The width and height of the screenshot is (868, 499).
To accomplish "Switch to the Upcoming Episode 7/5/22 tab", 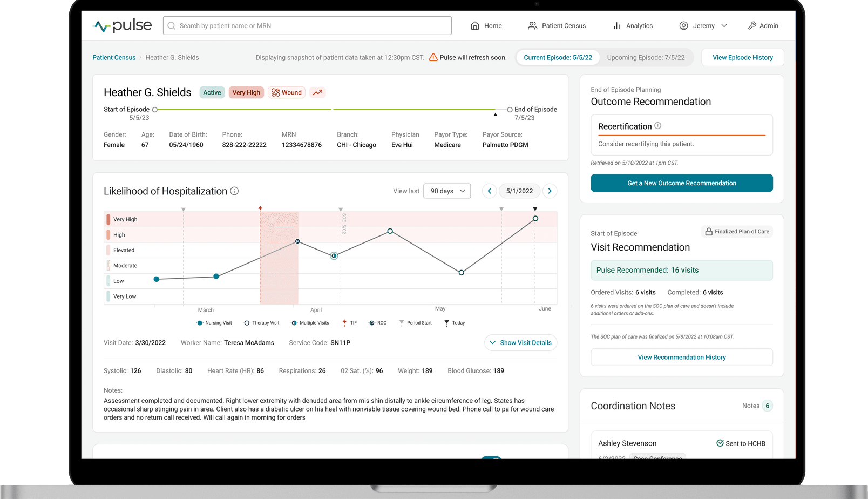I will [647, 57].
